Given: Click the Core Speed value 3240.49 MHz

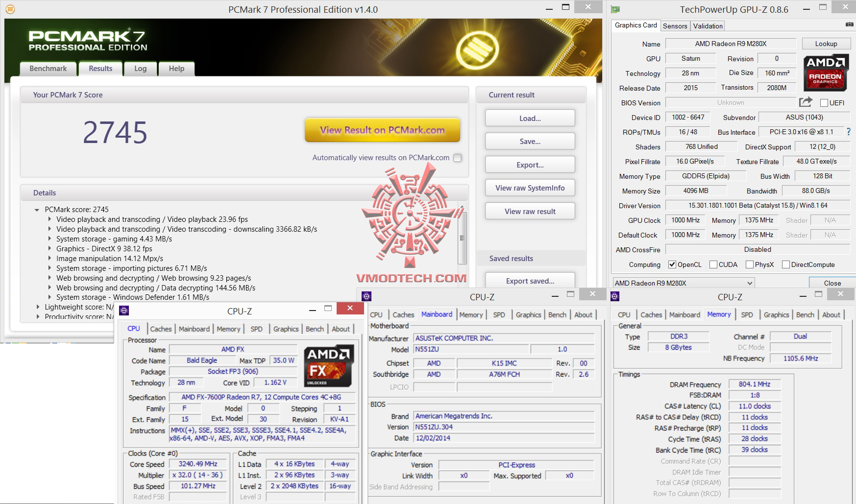Looking at the screenshot, I should (x=197, y=464).
